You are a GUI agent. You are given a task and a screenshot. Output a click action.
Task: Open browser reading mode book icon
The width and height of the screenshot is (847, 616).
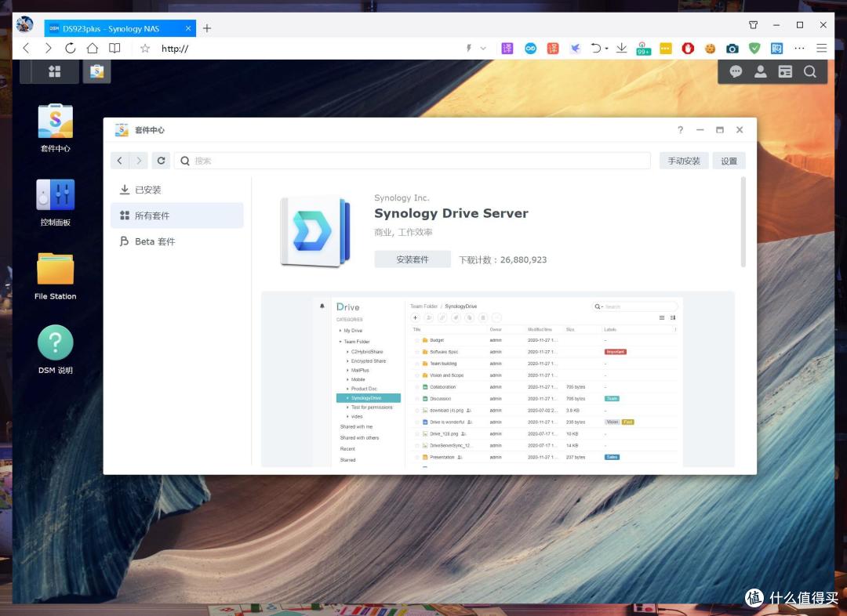(115, 48)
